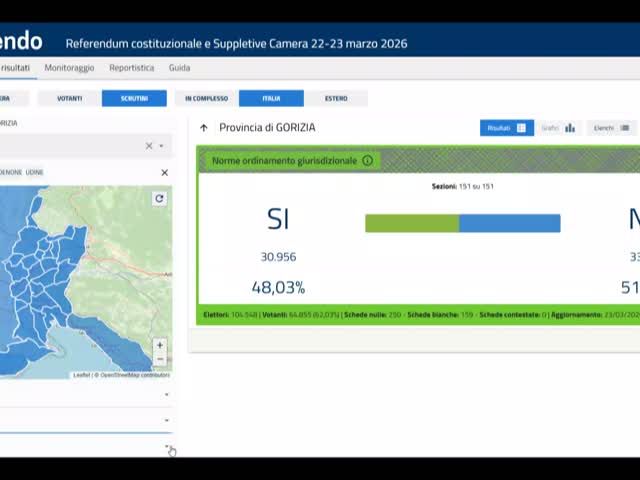Open the Reportistica tab
Viewport: 640px width, 480px height.
131,68
